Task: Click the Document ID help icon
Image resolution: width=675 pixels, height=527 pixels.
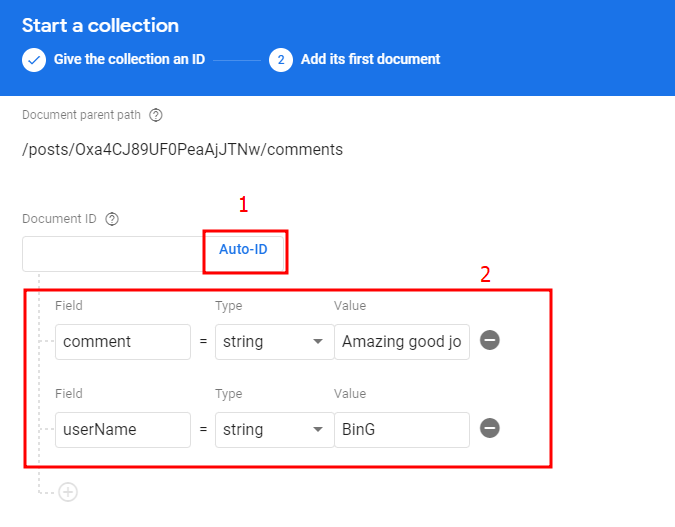Action: [x=112, y=219]
